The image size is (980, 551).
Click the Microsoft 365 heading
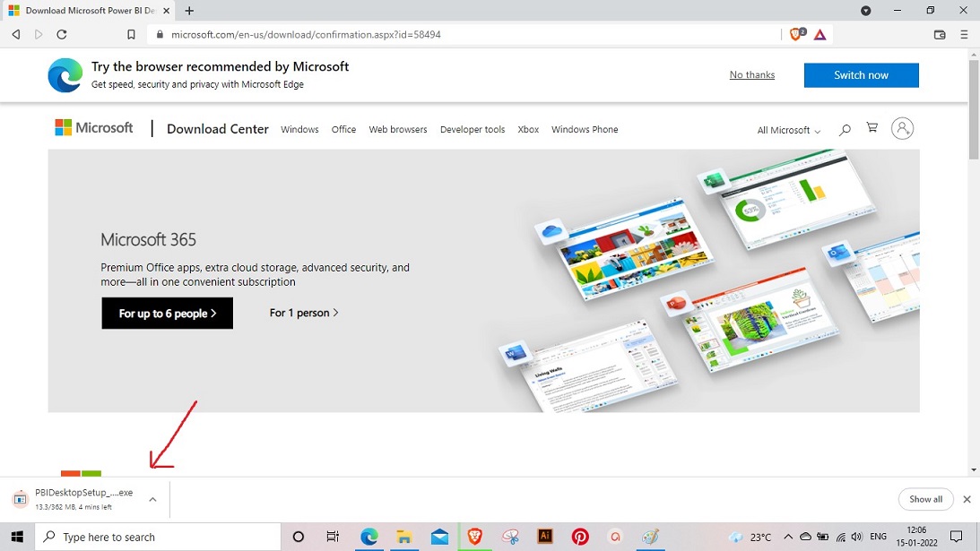pos(148,239)
